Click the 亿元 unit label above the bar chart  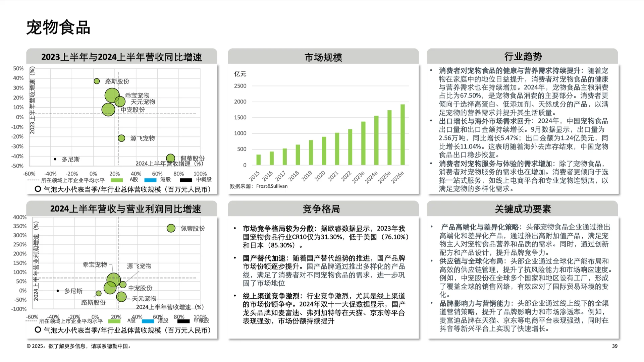(x=240, y=74)
